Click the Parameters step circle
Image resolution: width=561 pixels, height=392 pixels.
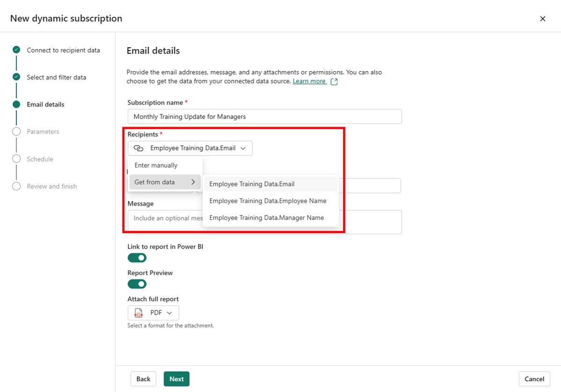pyautogui.click(x=16, y=132)
